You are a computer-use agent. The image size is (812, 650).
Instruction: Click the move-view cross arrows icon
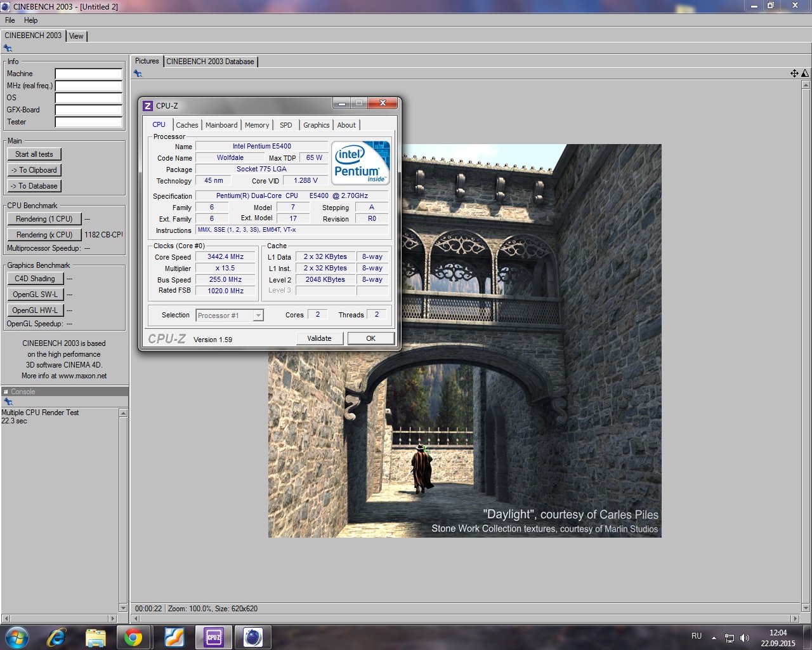click(x=794, y=74)
